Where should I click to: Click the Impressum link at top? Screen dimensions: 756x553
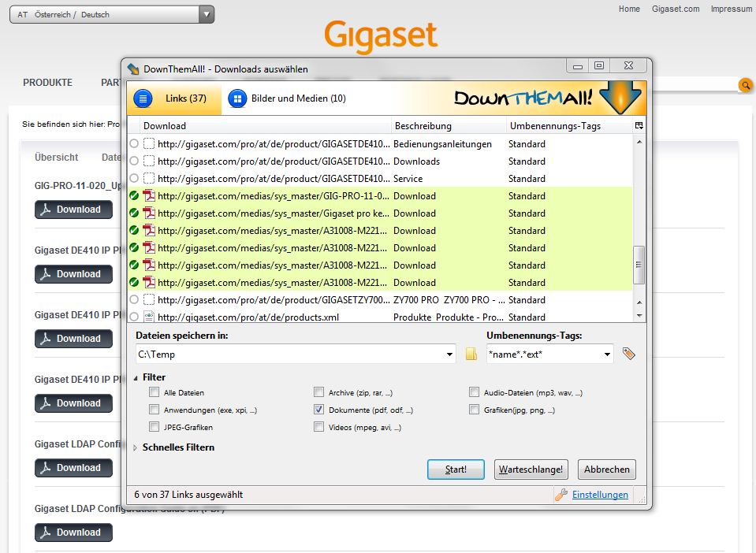point(732,9)
